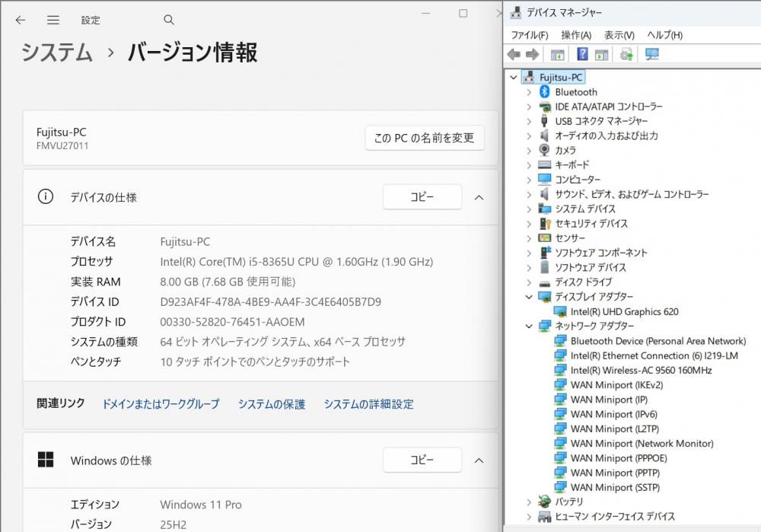This screenshot has width=761, height=532.
Task: Collapse the デバイスの仕様 section chevron
Action: pyautogui.click(x=479, y=197)
